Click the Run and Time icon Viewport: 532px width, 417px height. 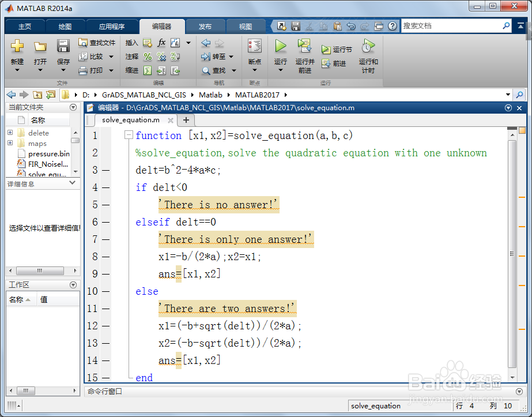click(368, 46)
